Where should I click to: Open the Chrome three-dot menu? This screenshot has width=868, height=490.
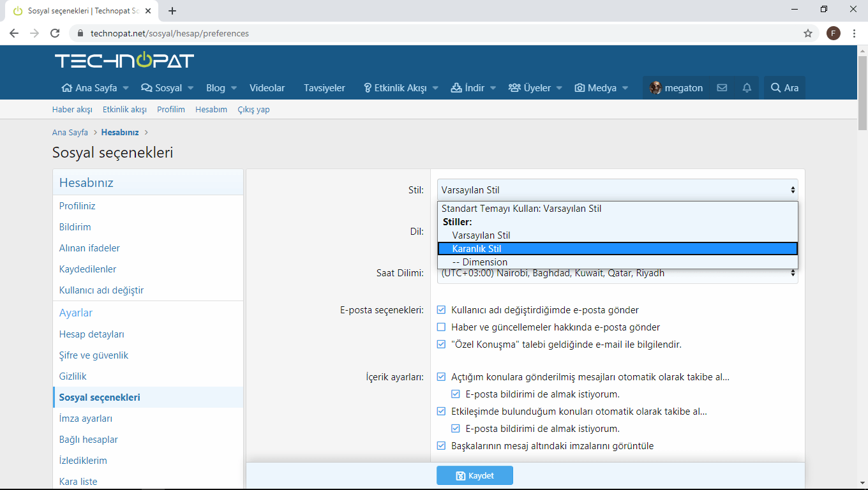[x=854, y=33]
